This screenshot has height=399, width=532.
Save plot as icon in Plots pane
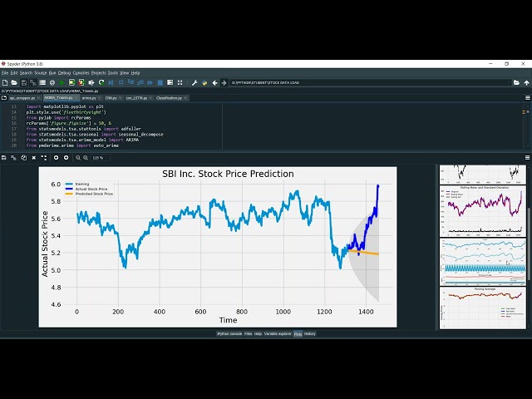tap(4, 158)
